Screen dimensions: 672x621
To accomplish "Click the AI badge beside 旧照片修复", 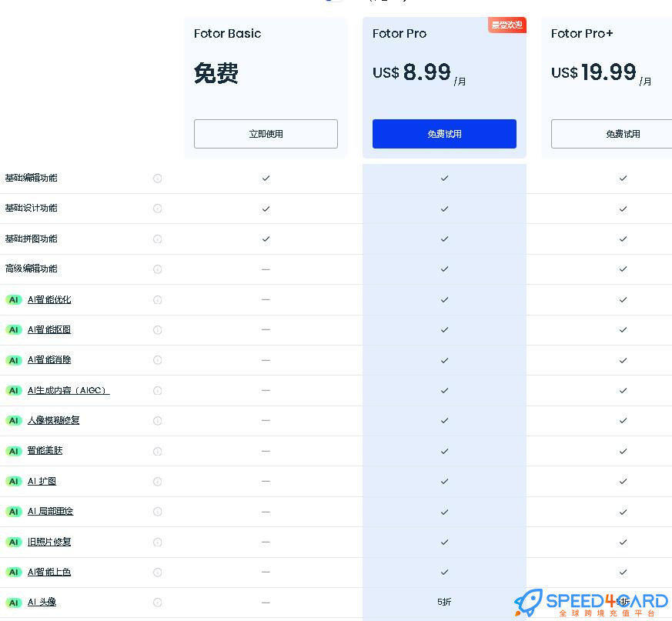I will click(x=14, y=543).
